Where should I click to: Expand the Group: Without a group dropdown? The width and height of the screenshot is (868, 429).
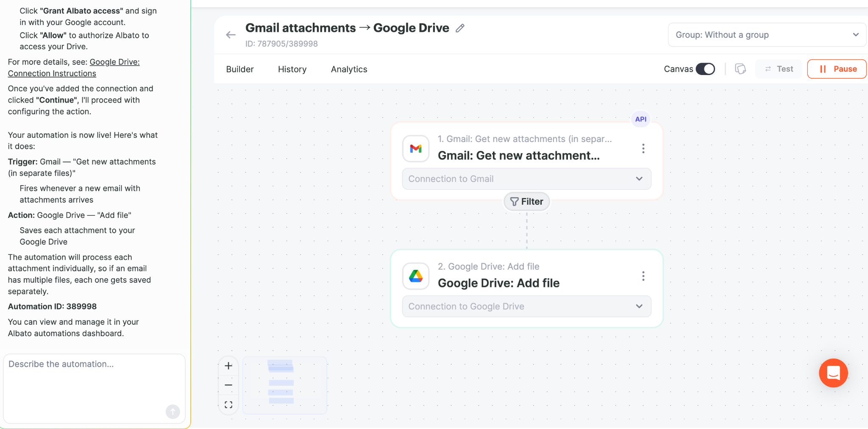[x=767, y=35]
